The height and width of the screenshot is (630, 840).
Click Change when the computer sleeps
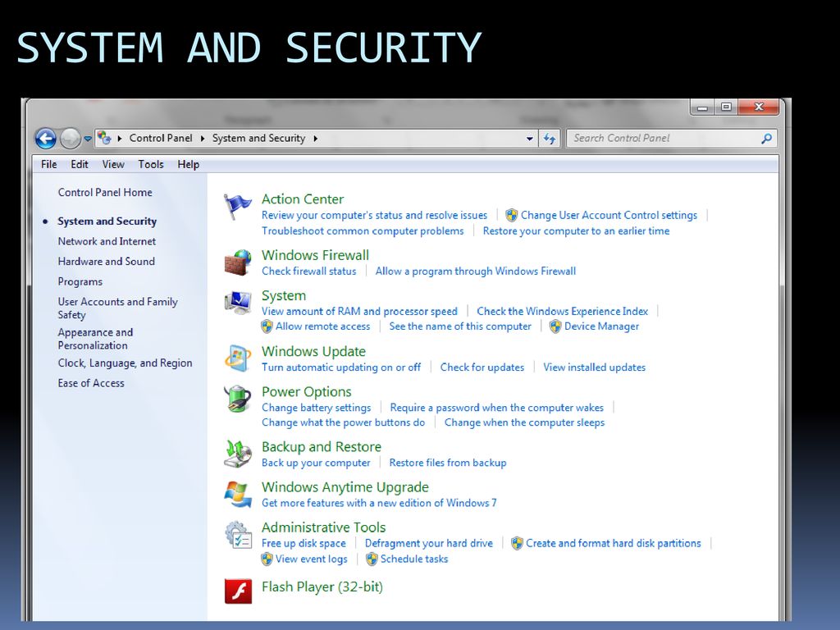(x=524, y=422)
